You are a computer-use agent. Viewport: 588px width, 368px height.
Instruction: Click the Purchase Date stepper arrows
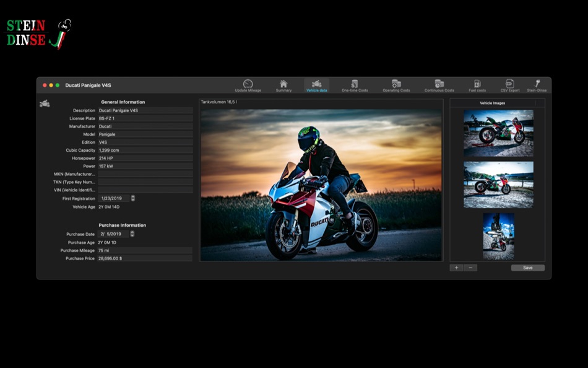pyautogui.click(x=132, y=234)
